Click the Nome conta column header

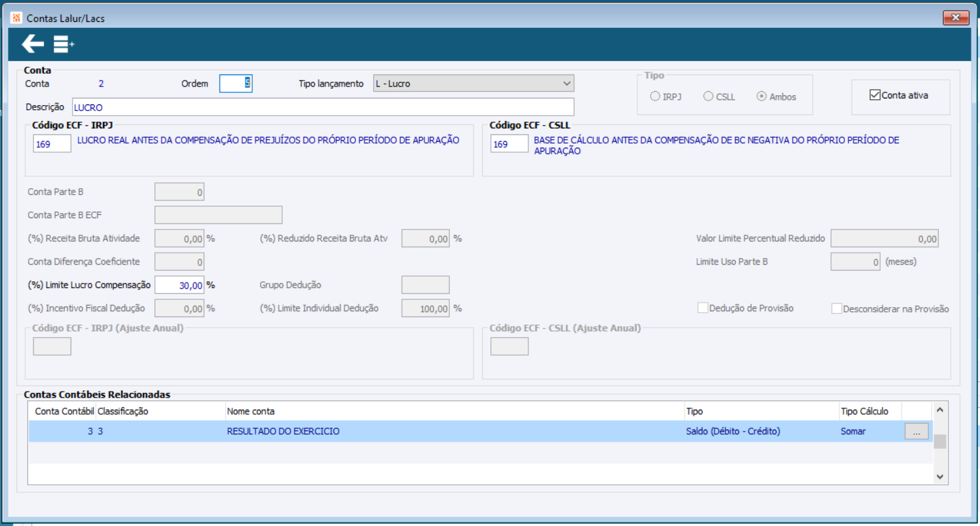[251, 412]
